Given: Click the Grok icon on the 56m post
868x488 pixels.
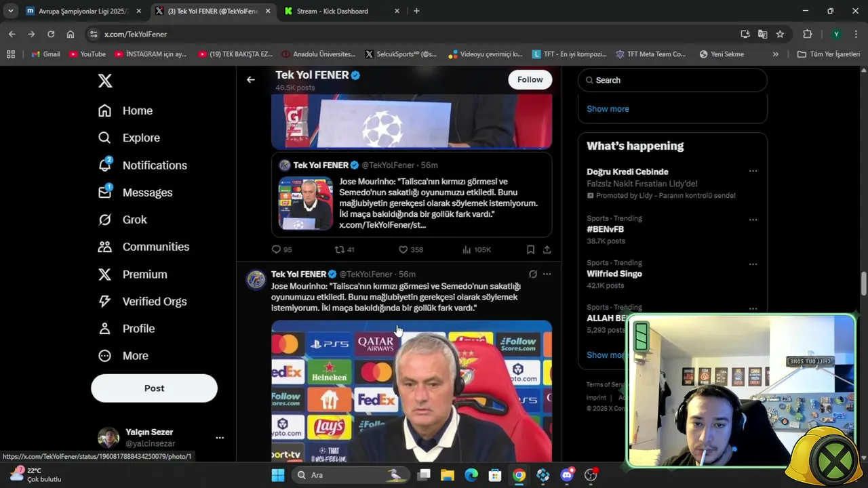Looking at the screenshot, I should (x=533, y=274).
